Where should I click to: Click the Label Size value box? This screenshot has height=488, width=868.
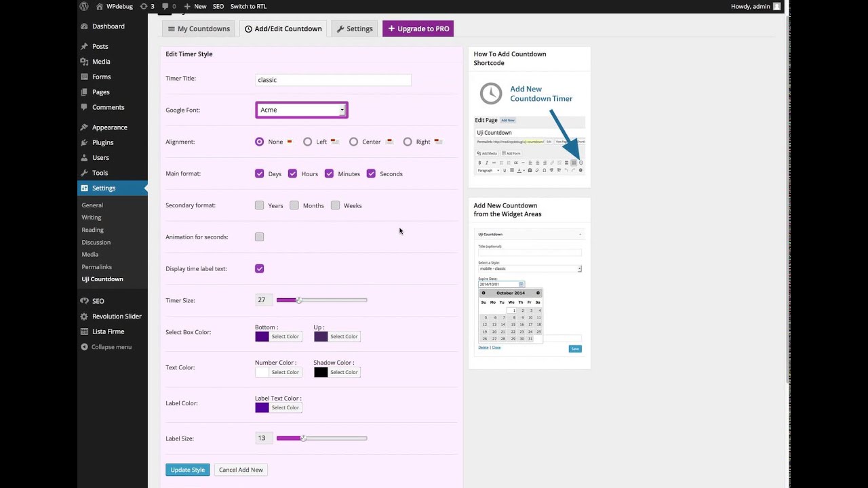tap(264, 439)
